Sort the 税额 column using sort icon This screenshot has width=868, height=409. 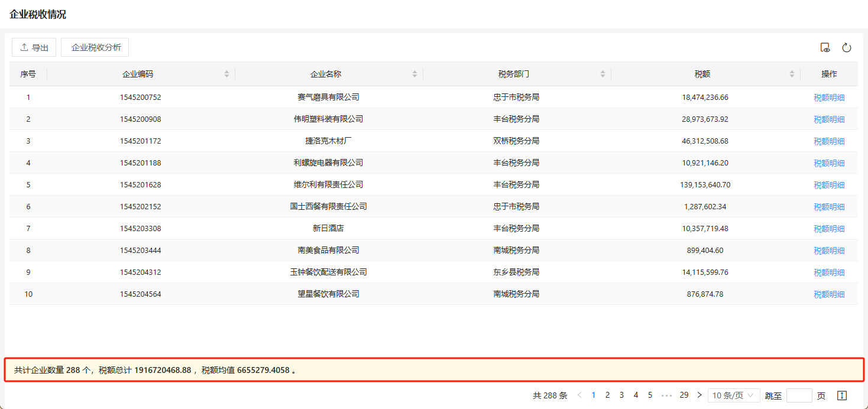(792, 74)
